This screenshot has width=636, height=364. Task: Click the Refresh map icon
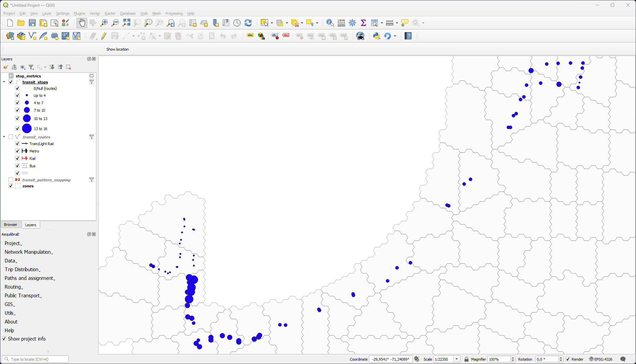pos(248,23)
